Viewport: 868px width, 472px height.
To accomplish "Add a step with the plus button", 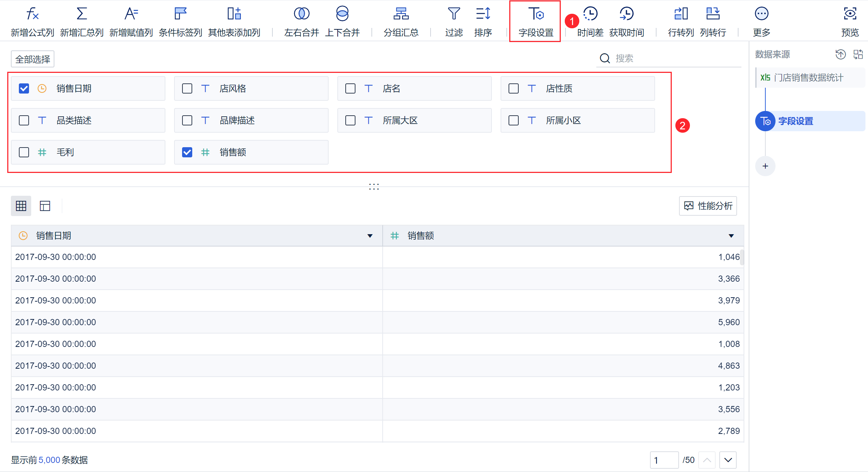I will click(x=765, y=166).
